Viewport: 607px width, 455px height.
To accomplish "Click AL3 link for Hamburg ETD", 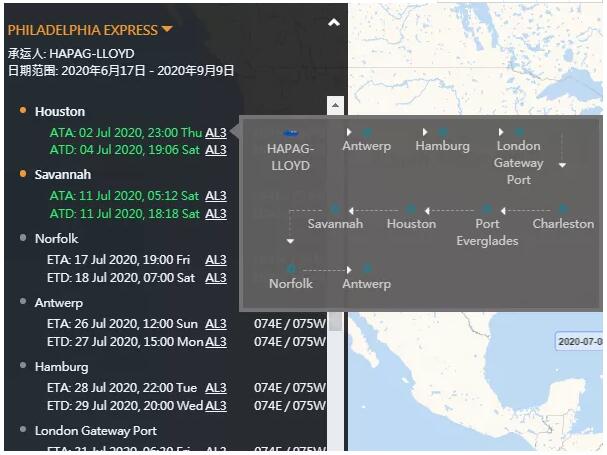I will [x=216, y=406].
